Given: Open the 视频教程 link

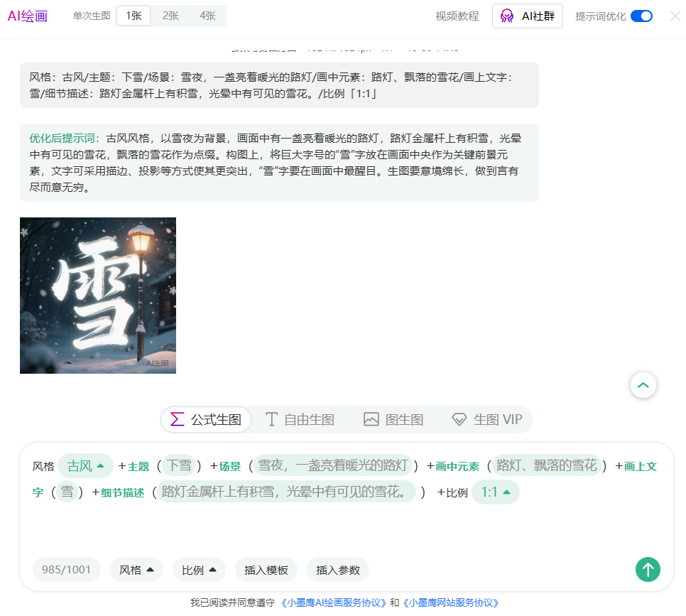Looking at the screenshot, I should [457, 16].
